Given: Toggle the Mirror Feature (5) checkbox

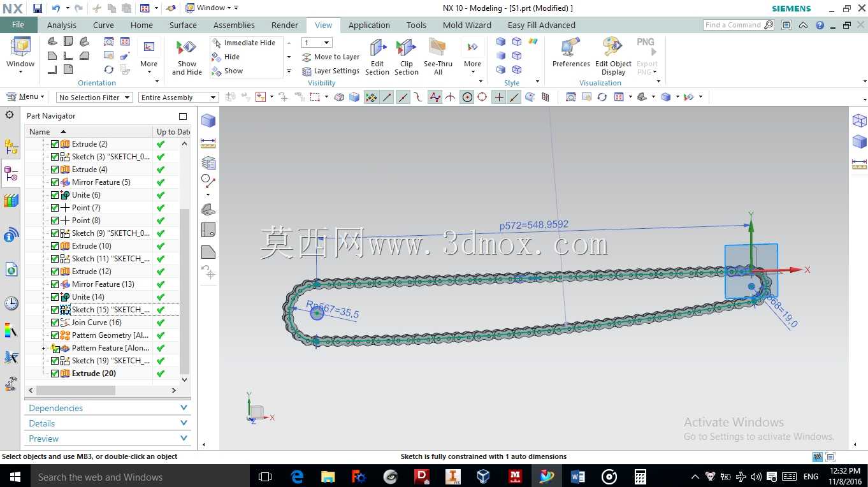Looking at the screenshot, I should click(x=55, y=182).
